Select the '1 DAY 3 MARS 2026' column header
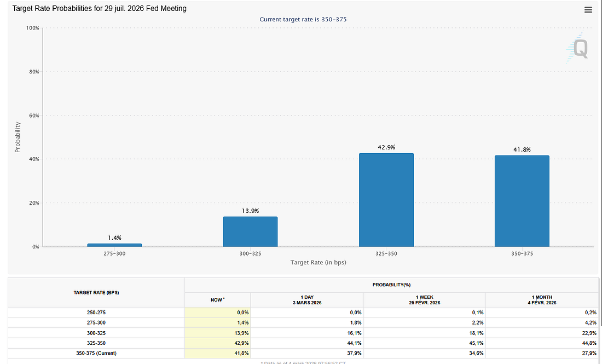This screenshot has width=602, height=364. point(307,300)
